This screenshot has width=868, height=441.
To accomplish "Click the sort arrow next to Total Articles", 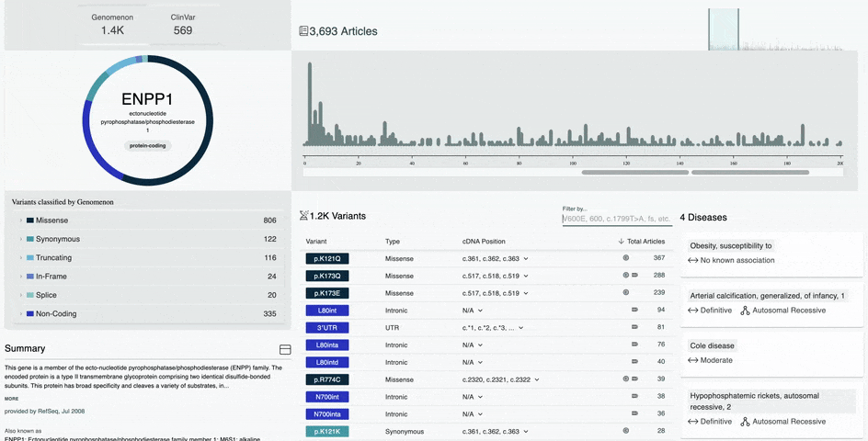I will click(x=621, y=242).
